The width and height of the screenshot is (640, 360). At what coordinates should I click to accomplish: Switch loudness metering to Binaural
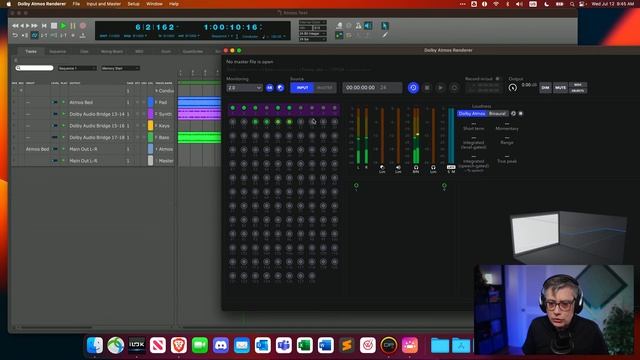pos(497,113)
